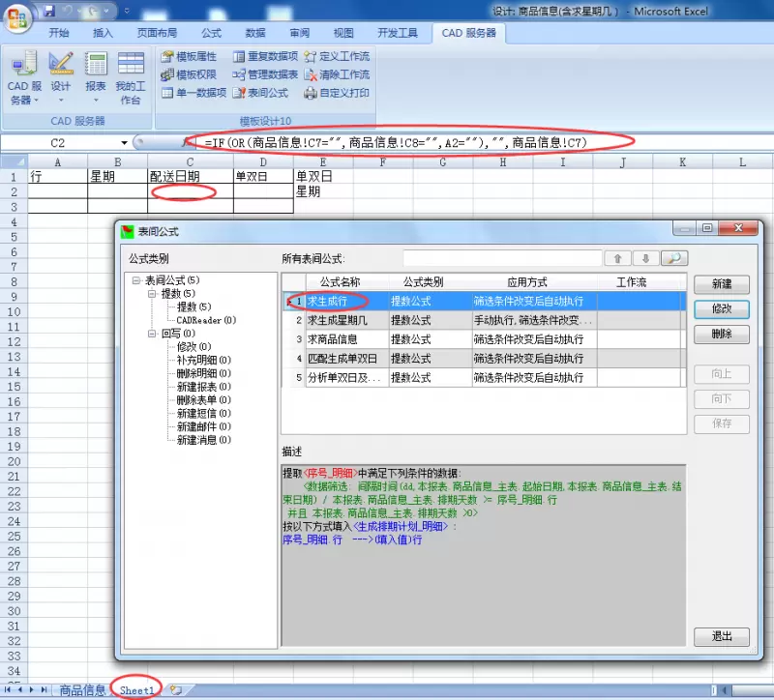The image size is (774, 700).
Task: Click the move-up arrow beside search box
Action: 616,258
